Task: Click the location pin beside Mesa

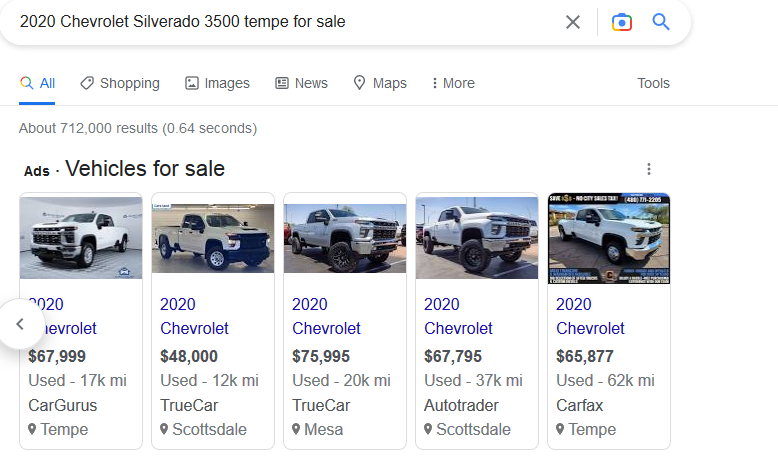Action: [297, 430]
